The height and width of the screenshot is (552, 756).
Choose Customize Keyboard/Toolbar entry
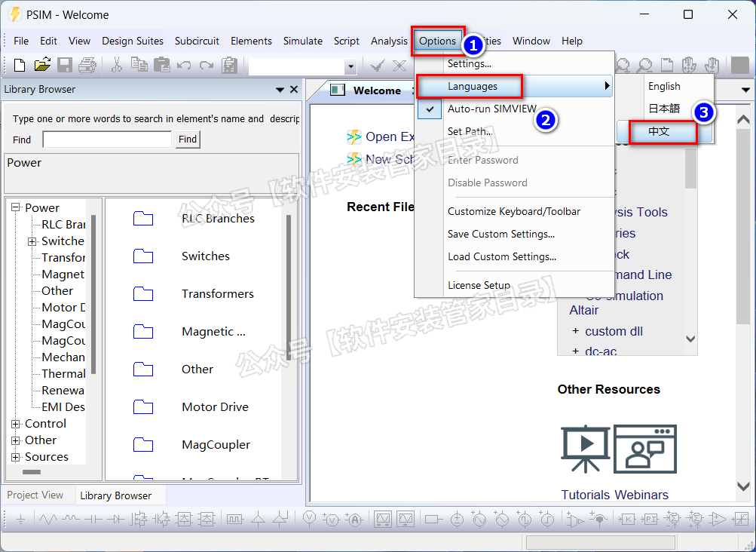pos(513,211)
